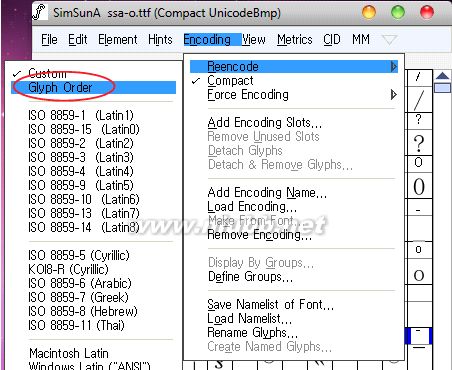Click the red close window button
The height and width of the screenshot is (370, 452).
427,13
